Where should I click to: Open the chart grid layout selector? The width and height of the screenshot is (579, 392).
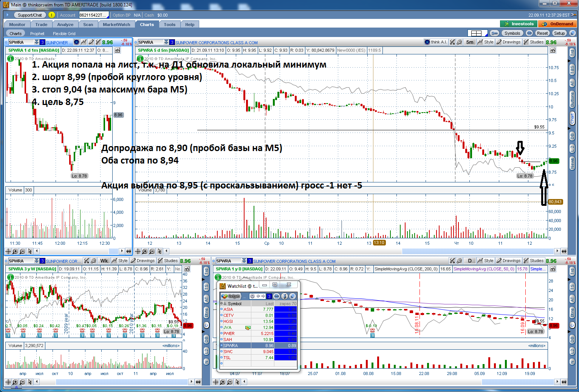point(478,33)
